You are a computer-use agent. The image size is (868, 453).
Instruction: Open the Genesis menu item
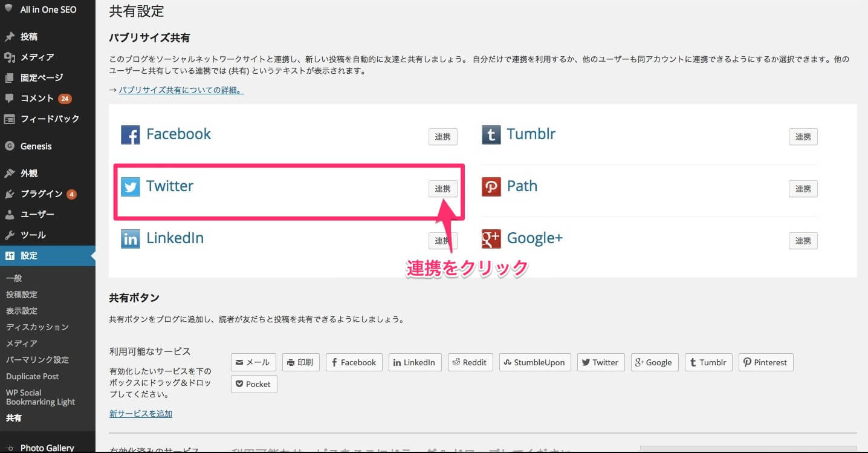click(x=48, y=146)
